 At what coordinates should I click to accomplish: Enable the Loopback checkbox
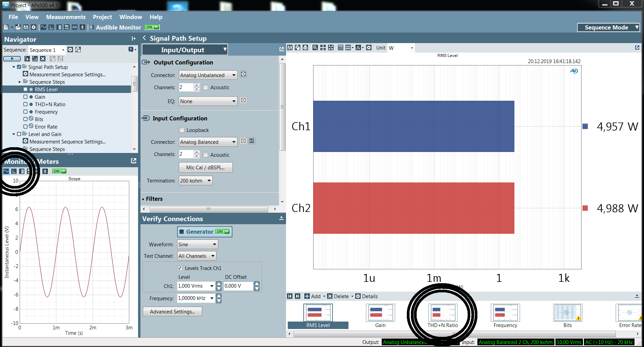[x=182, y=130]
